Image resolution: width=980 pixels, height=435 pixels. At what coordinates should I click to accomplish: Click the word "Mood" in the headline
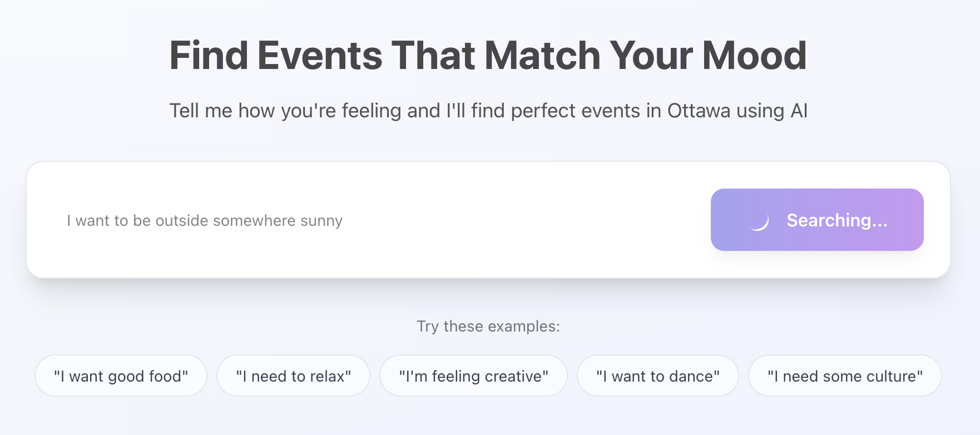(754, 56)
